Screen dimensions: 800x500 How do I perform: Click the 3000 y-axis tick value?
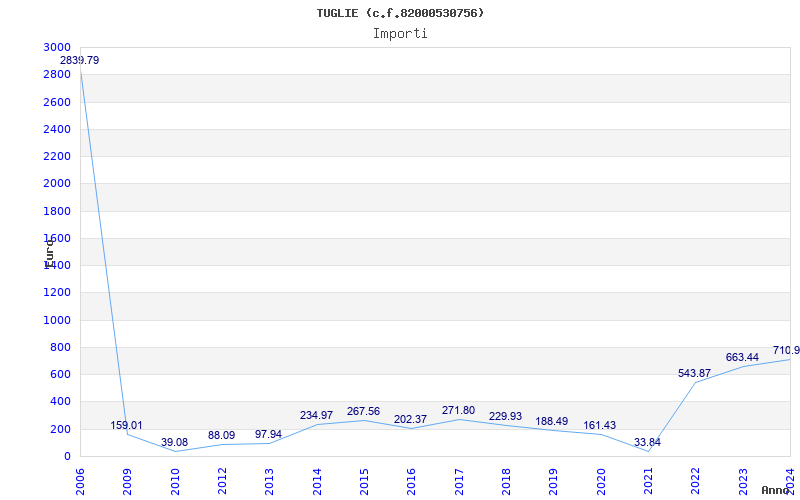[x=57, y=47]
